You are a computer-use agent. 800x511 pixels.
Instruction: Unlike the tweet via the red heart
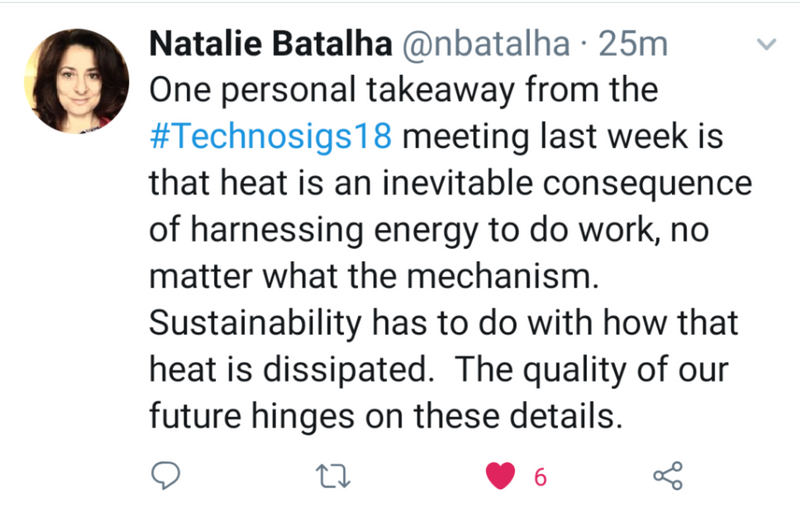(x=499, y=477)
